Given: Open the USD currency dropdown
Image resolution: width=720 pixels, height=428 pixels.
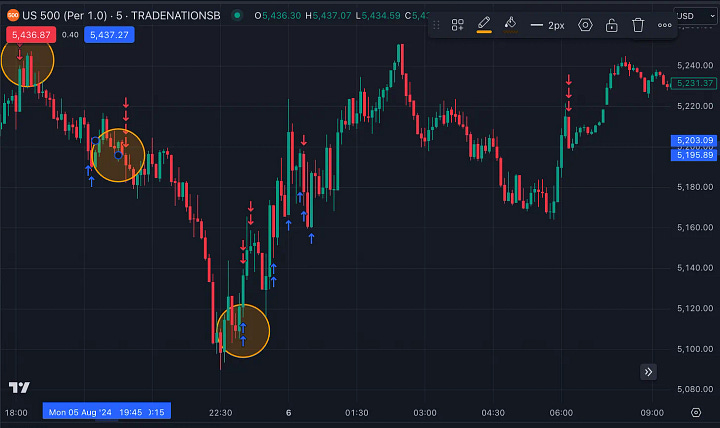Looking at the screenshot, I should (696, 16).
